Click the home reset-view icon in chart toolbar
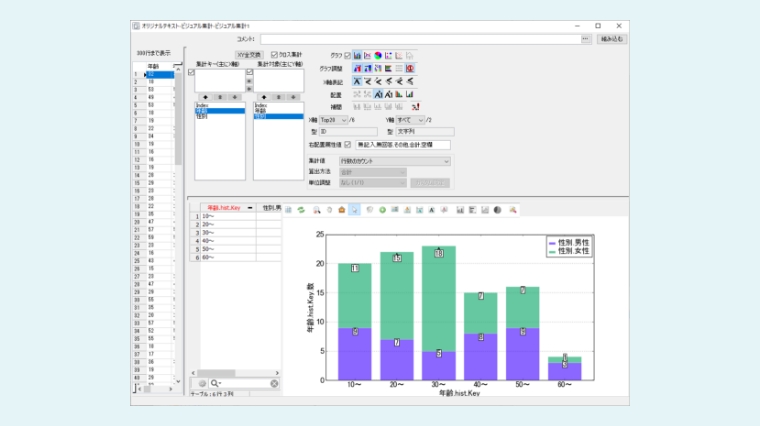Viewport: 760px width, 426px height. pos(342,210)
